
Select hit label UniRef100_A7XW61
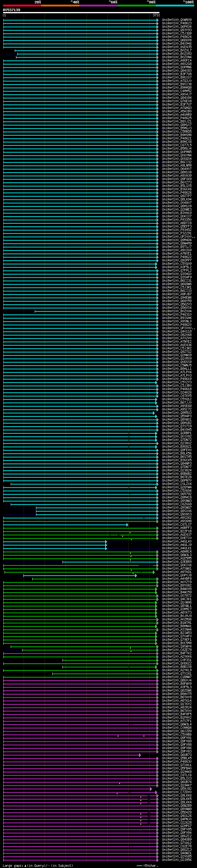tap(177, 569)
